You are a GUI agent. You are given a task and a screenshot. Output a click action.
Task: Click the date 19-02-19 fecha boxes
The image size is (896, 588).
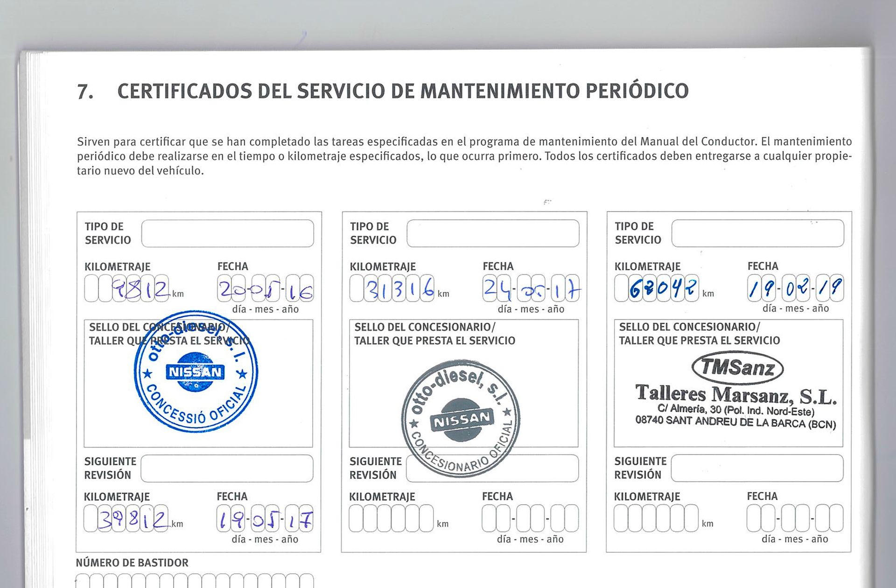796,288
